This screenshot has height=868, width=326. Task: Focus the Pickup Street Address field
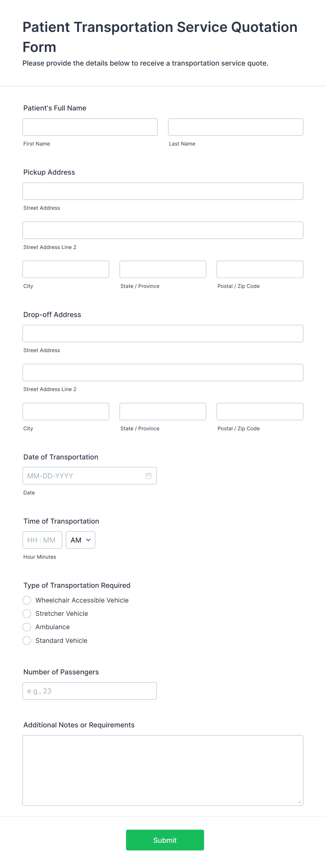coord(163,191)
